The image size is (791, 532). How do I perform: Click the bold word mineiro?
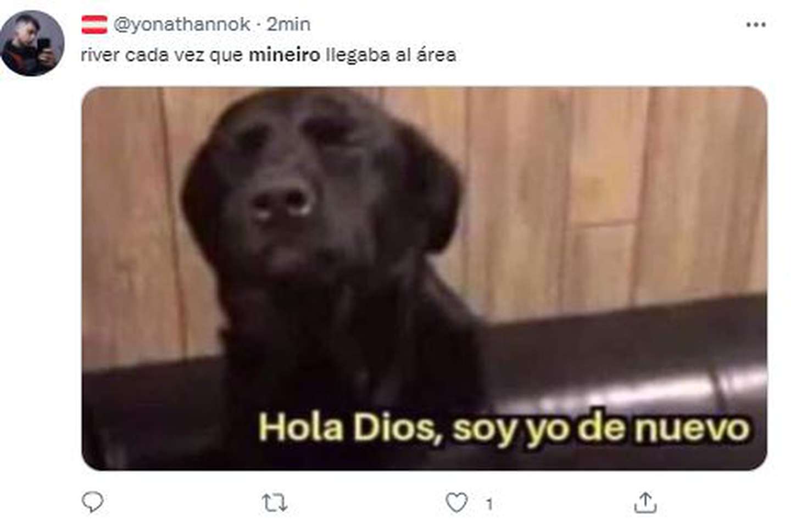tap(284, 55)
